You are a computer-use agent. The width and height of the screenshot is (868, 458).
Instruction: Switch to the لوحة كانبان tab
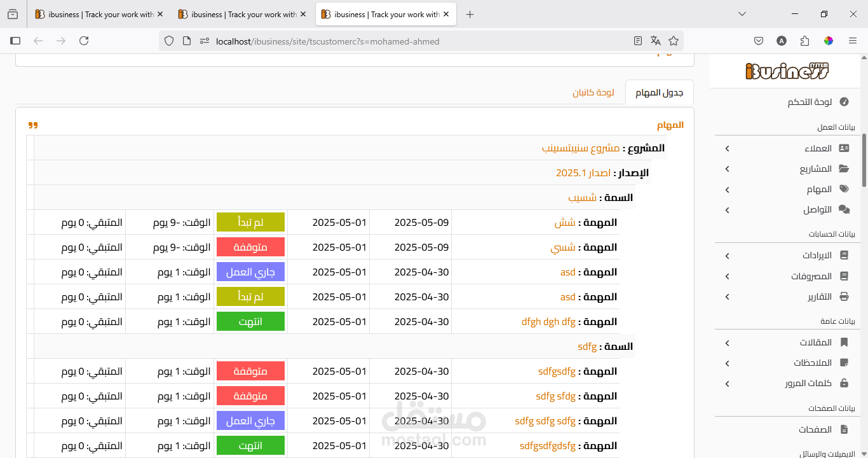(593, 93)
